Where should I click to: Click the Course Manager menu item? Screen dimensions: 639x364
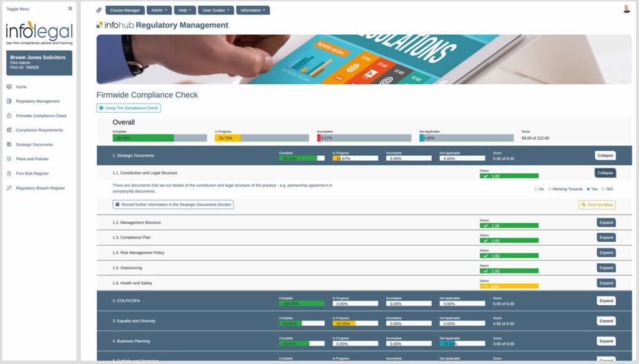tap(125, 10)
